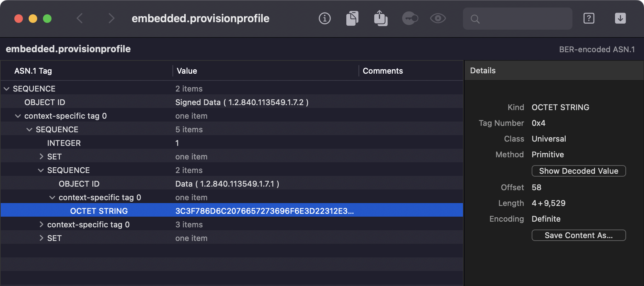Collapse the SEQUENCE with 5 items
Screen dimensions: 644x286
tap(29, 129)
